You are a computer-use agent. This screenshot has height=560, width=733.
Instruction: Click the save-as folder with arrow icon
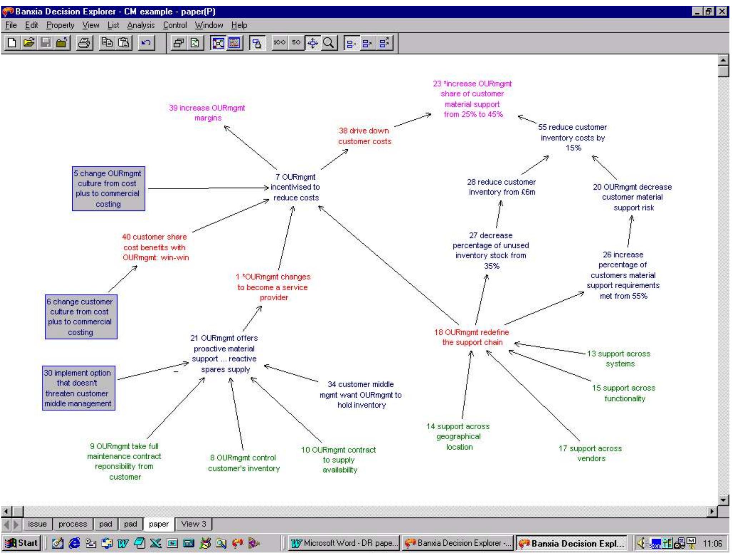tap(62, 43)
